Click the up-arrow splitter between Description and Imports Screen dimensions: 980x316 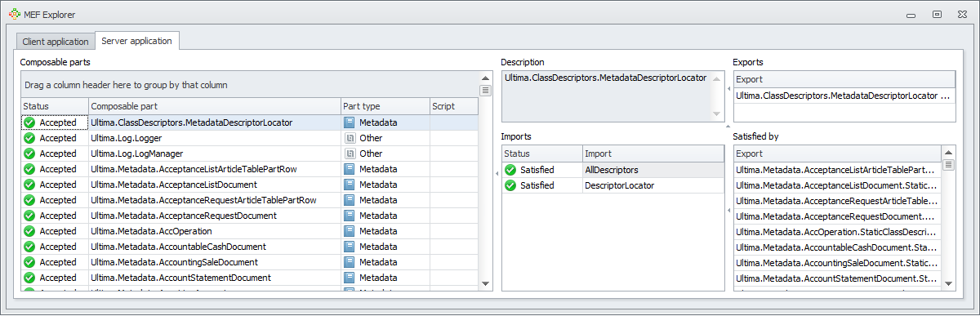[728, 127]
